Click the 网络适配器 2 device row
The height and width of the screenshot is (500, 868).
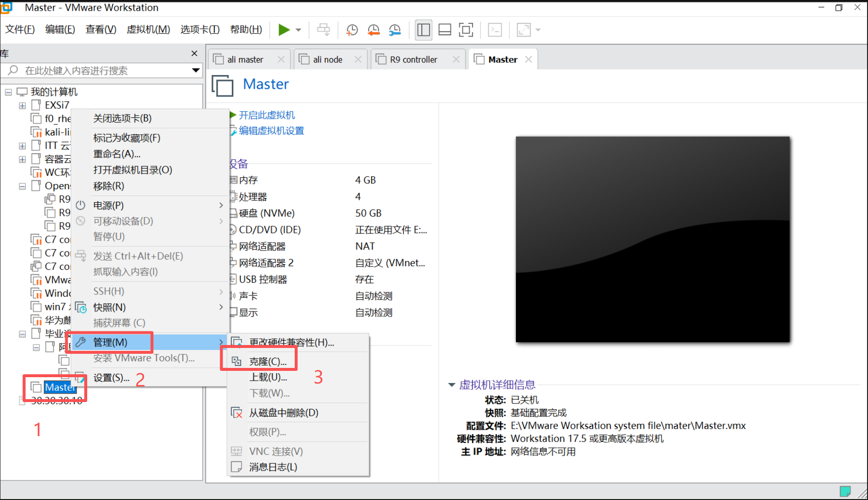tap(331, 263)
